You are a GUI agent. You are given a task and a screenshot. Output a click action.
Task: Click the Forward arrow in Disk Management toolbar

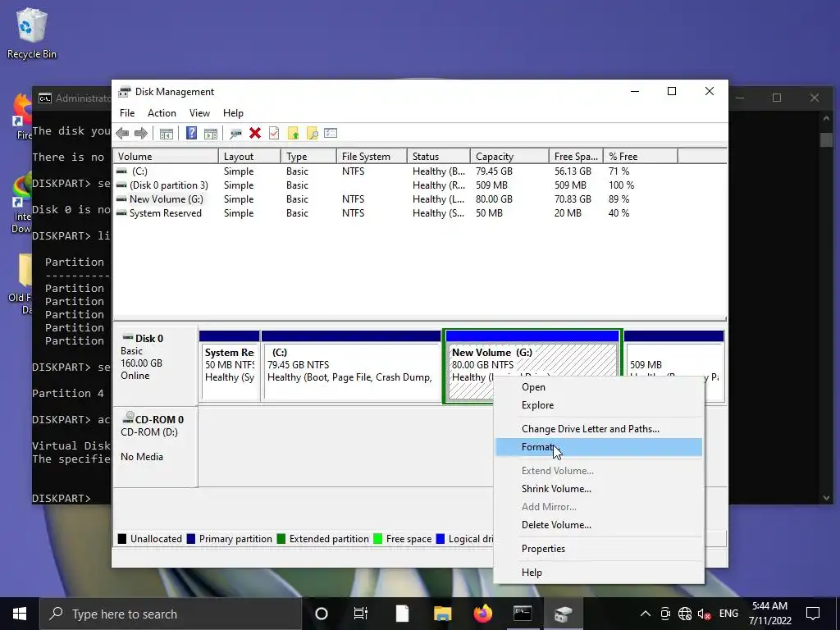point(141,134)
